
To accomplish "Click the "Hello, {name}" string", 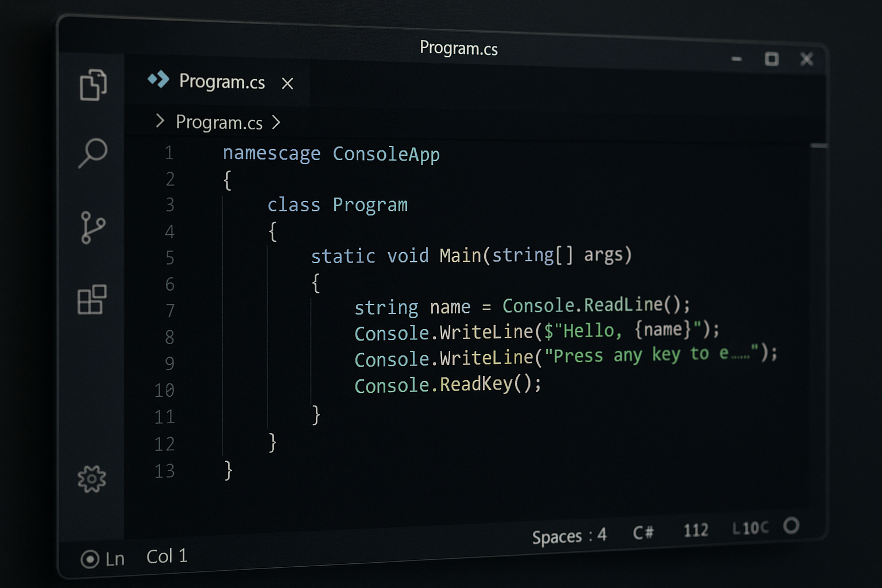I will coord(628,330).
